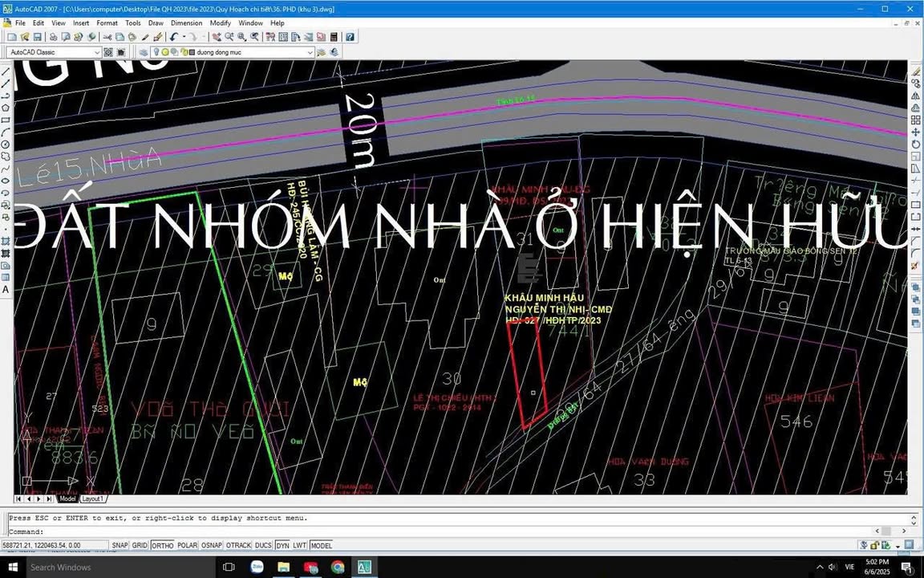Freeze the duong dong muc layer

[164, 52]
